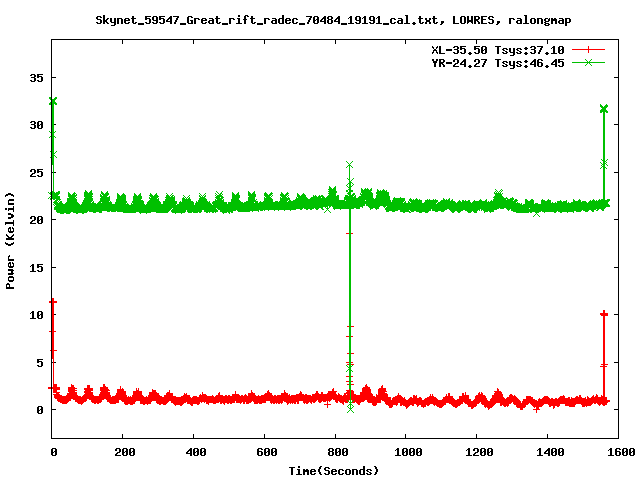Click the green spike peak near 840 seconds

(x=349, y=165)
